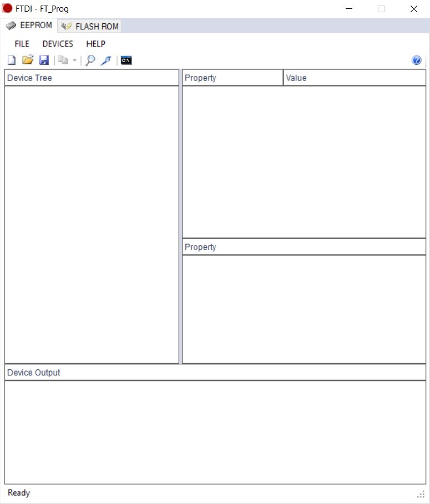Click the Device Tree panel header
Viewport: 430px width, 504px height.
tap(92, 78)
